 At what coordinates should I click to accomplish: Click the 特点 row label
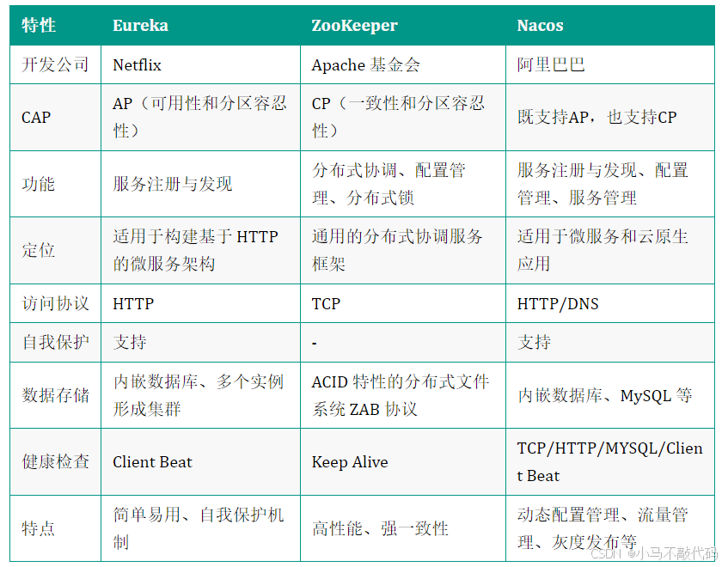tap(56, 528)
